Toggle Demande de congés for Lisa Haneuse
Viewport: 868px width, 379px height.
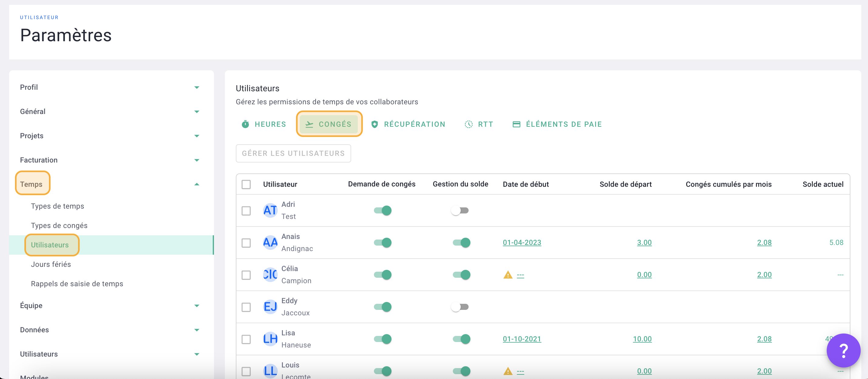(382, 339)
